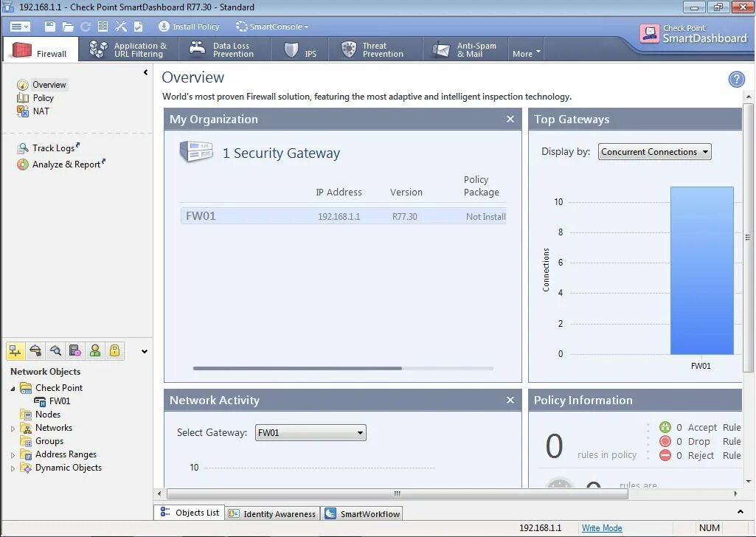The height and width of the screenshot is (537, 756).
Task: Open Display by Concurrent Connections dropdown
Action: pos(655,152)
